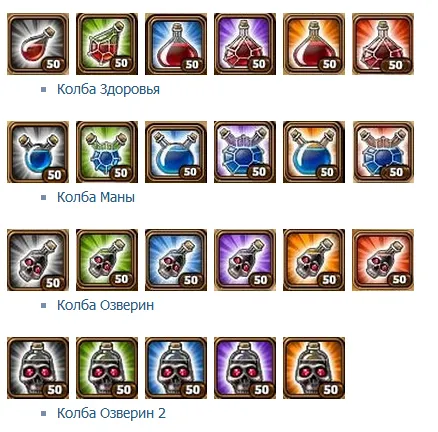
Task: Click the orange-background health flask icon
Action: pos(314,44)
